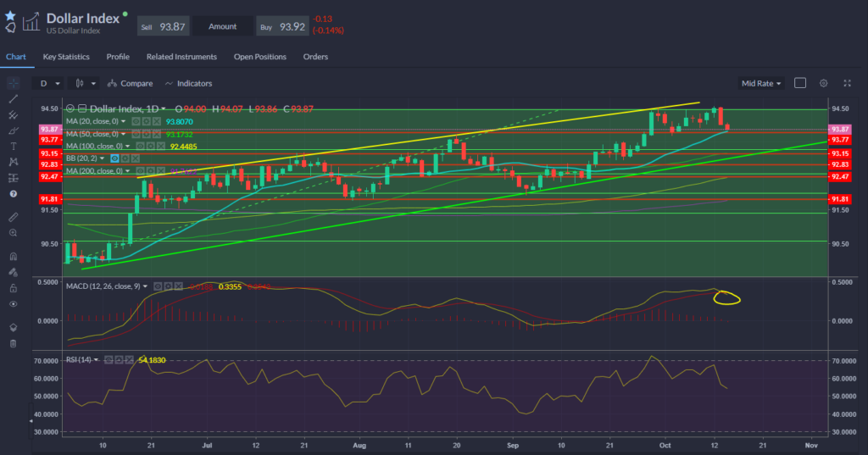Pick the brush drawing tool
This screenshot has height=455, width=868.
(14, 130)
